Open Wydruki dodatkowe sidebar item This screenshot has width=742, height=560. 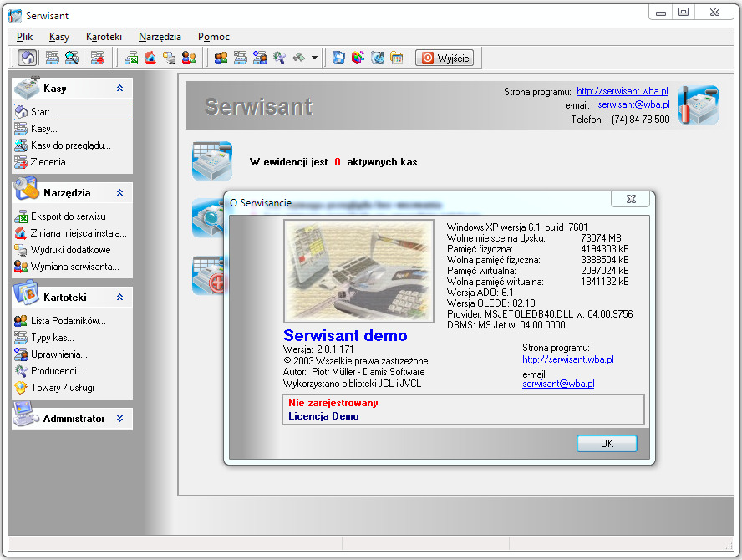coord(72,249)
